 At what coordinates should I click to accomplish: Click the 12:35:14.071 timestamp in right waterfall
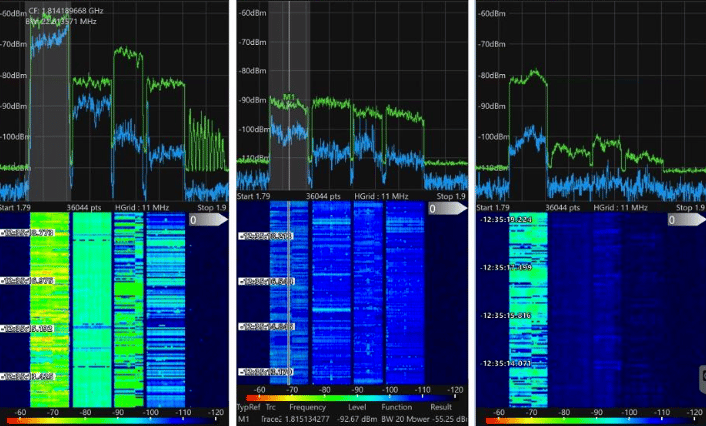coord(506,363)
